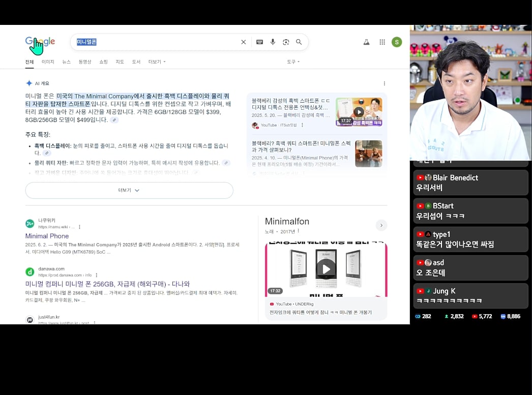Click the 5,772 YouTube viewer count
This screenshot has height=395, width=532.
coord(482,316)
